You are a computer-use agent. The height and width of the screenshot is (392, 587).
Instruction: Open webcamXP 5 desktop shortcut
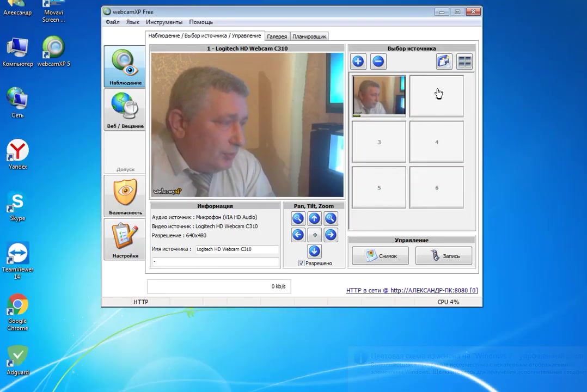[53, 52]
